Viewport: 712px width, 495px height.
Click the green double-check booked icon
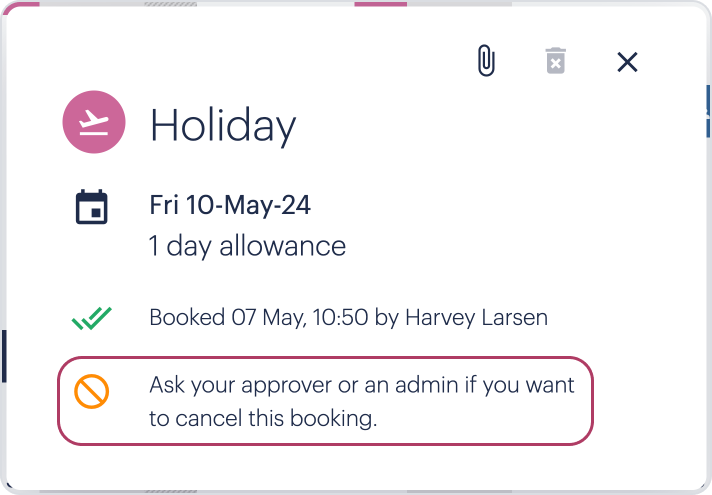(x=92, y=318)
